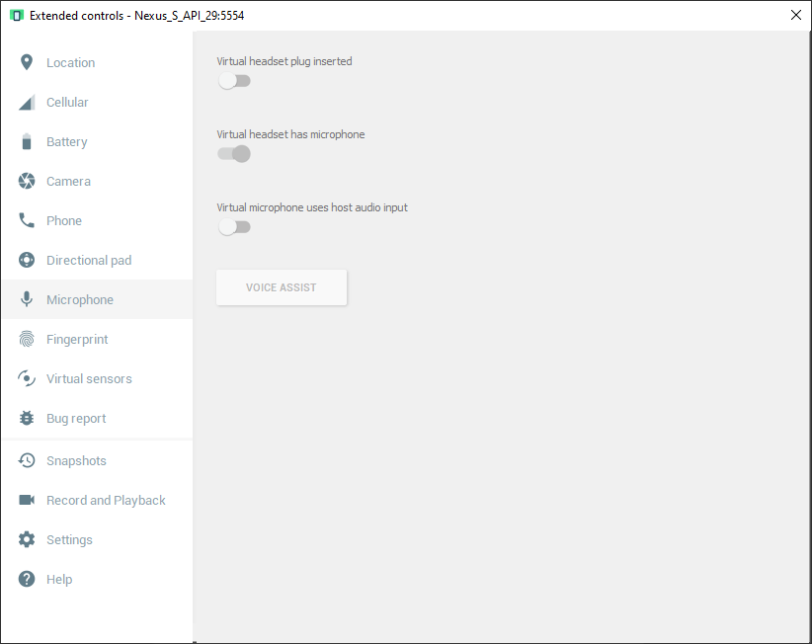Image resolution: width=812 pixels, height=644 pixels.
Task: Select the Battery icon in sidebar
Action: click(x=27, y=142)
